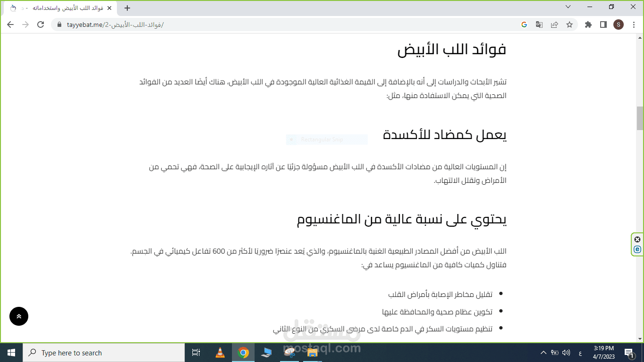Open Task View in taskbar
644x362 pixels.
click(197, 353)
